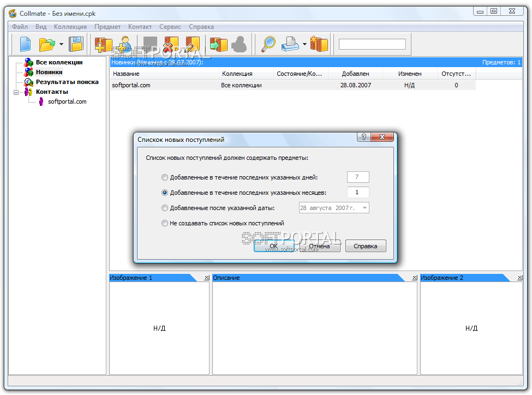This screenshot has width=532, height=395.
Task: Open the Файл menu
Action: pyautogui.click(x=20, y=27)
